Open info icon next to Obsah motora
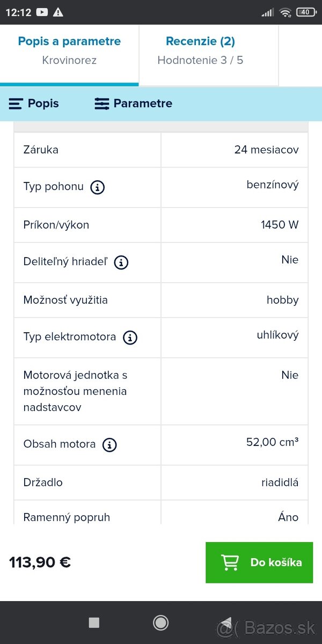The width and height of the screenshot is (322, 644). (109, 445)
